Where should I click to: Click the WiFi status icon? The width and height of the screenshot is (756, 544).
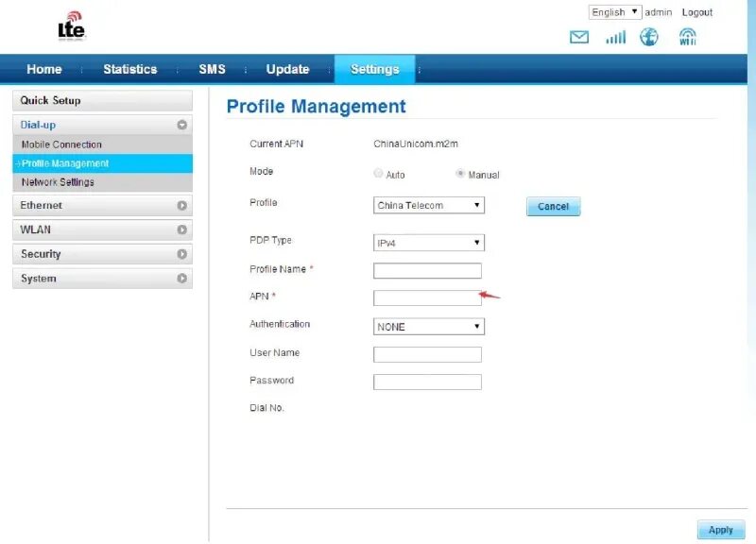tap(688, 37)
